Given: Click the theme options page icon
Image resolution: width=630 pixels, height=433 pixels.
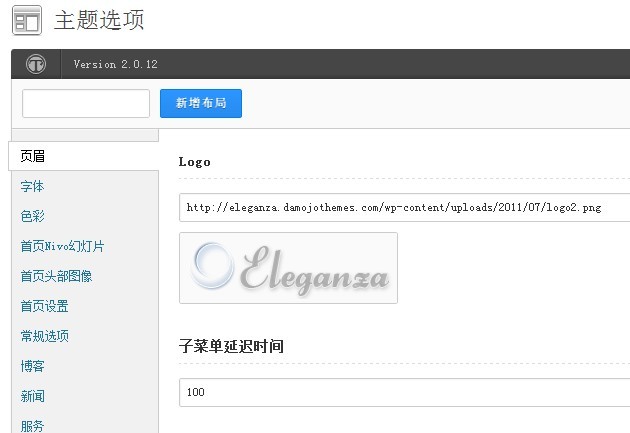Looking at the screenshot, I should [27, 20].
